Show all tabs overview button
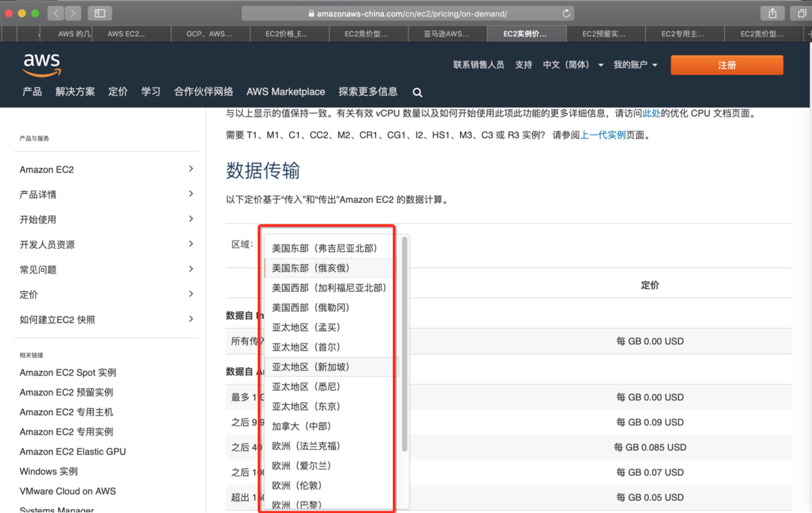Viewport: 812px width, 513px height. [x=802, y=14]
